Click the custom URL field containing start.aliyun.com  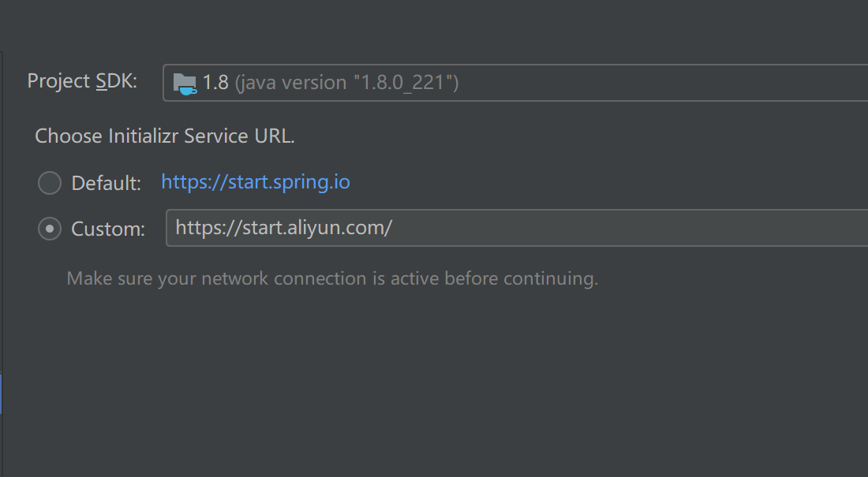(517, 228)
